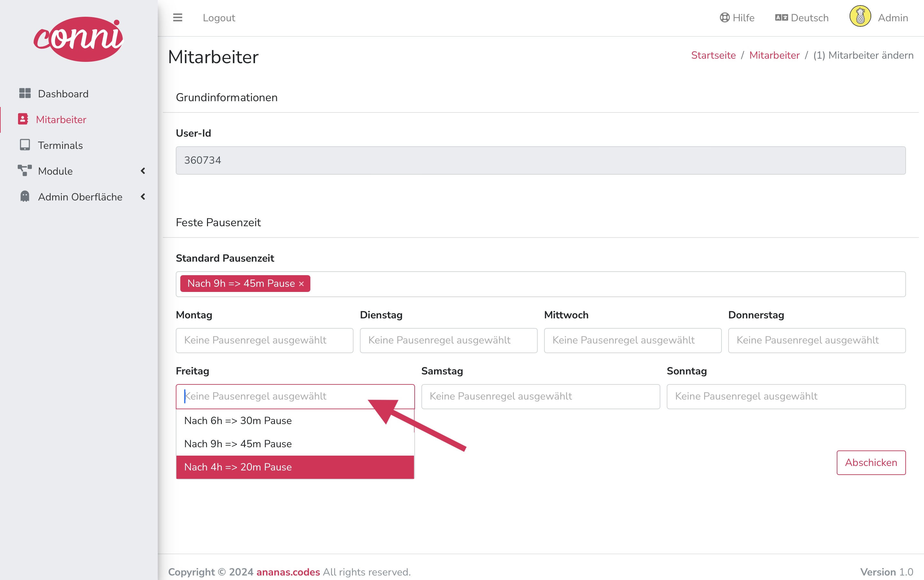Open the Mittwoch Pausenregel dropdown
Screen dimensions: 924x580
[x=633, y=340]
